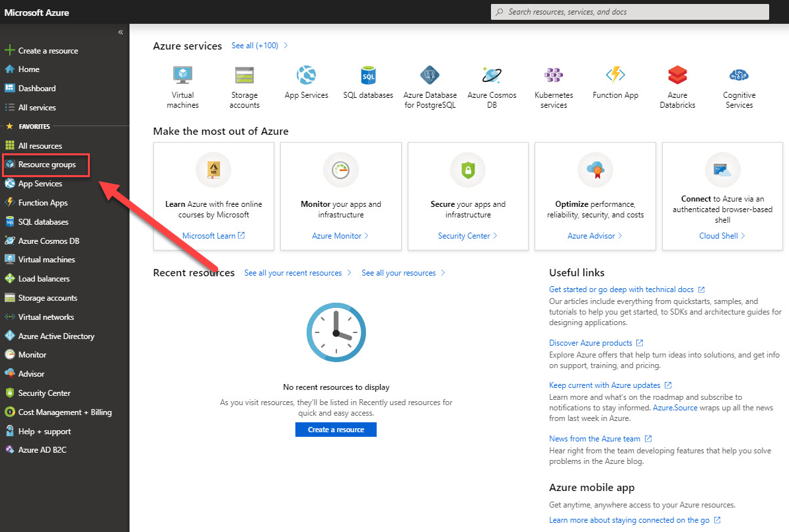Open Virtual machines service icon
The width and height of the screenshot is (789, 532).
point(182,75)
